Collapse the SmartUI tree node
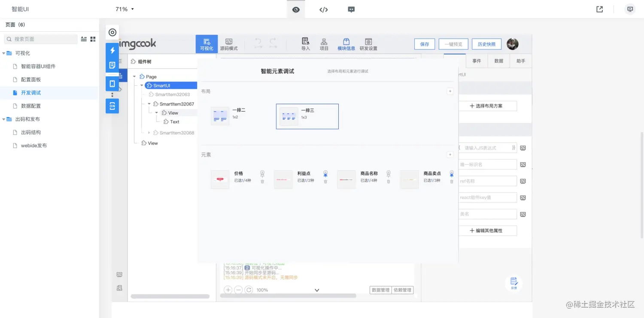This screenshot has height=318, width=644. tap(141, 85)
